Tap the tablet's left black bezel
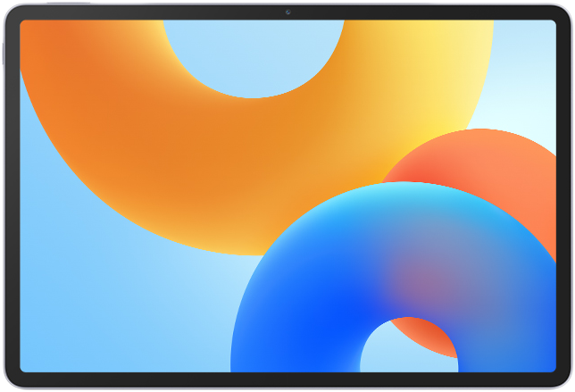The image size is (575, 392). 12,196
